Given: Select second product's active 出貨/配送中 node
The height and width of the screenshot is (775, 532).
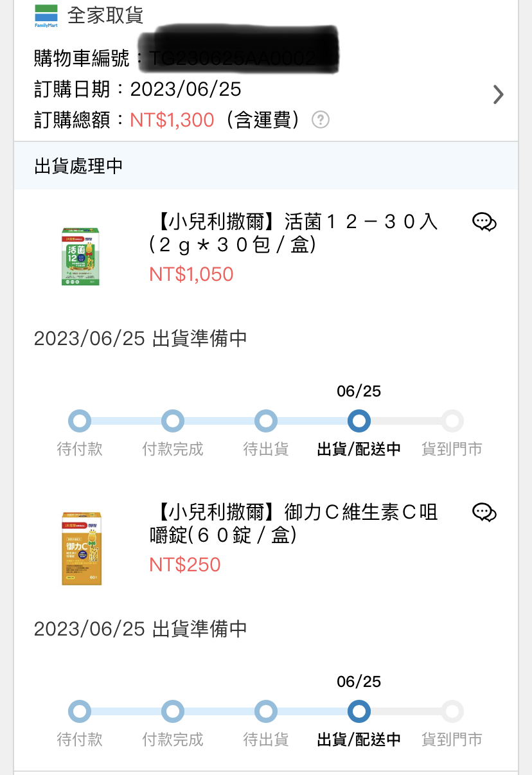Looking at the screenshot, I should (x=359, y=712).
